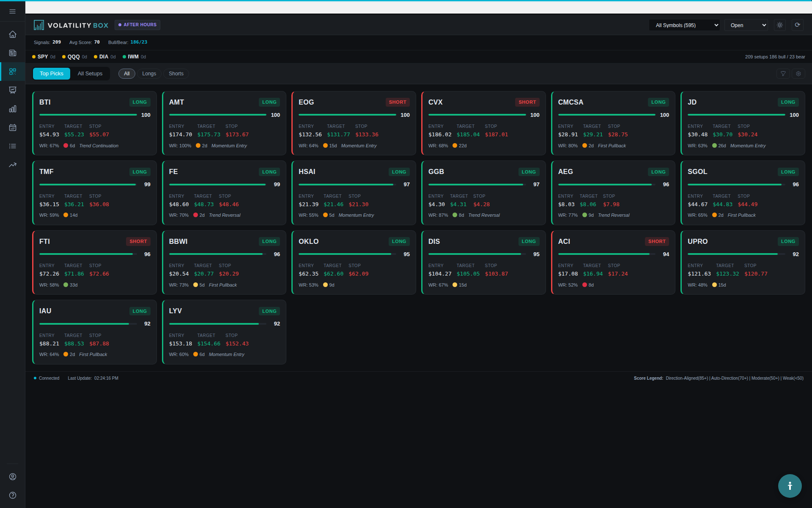Click the AEG target price $8.06
Screen dimensions: 812x508
[x=588, y=204]
